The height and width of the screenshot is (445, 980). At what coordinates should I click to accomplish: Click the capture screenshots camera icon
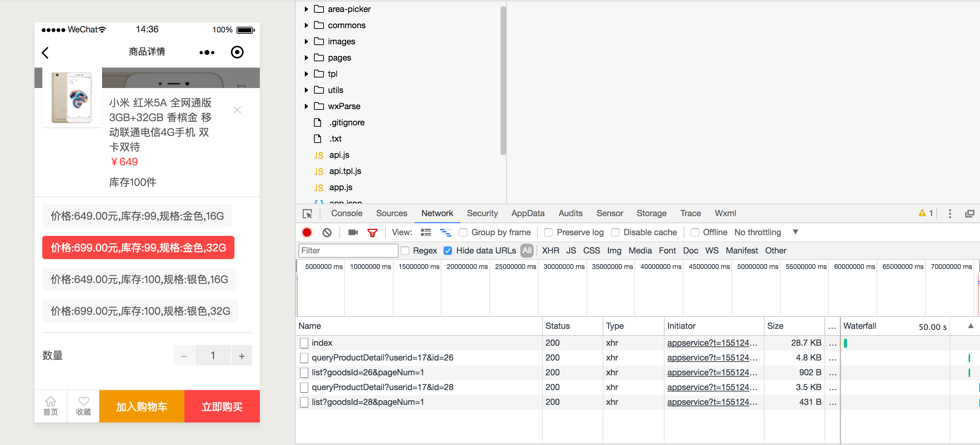353,232
